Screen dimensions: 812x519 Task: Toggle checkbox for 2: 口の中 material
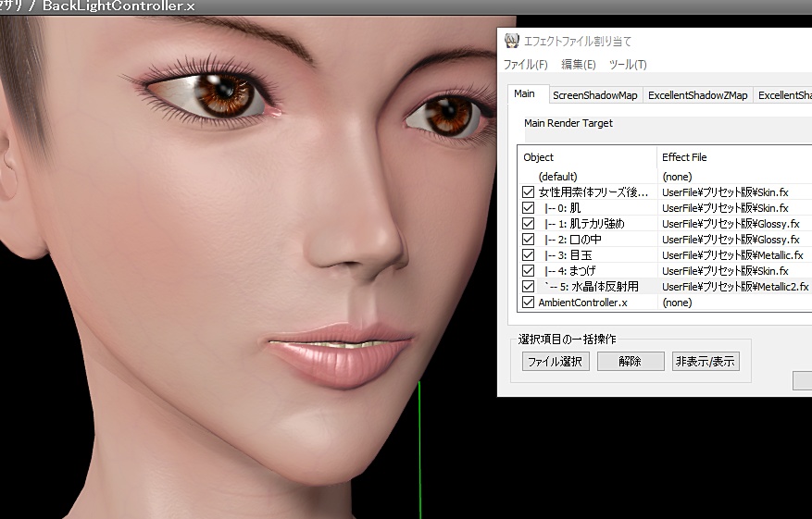click(x=528, y=240)
